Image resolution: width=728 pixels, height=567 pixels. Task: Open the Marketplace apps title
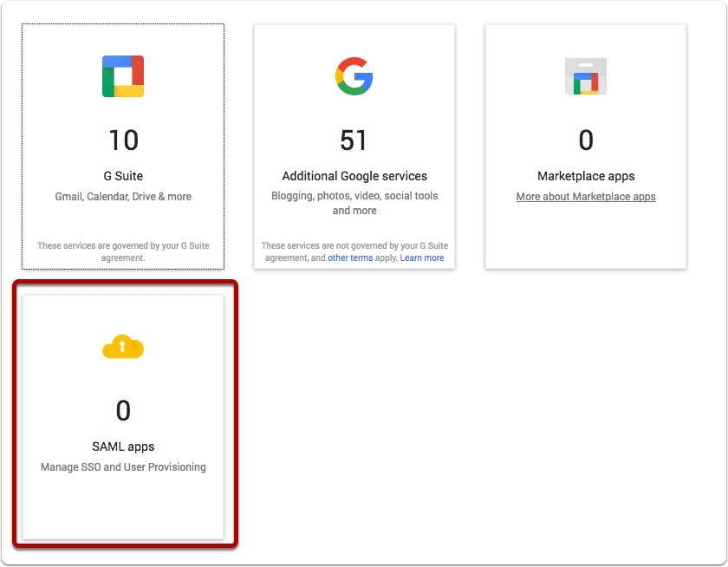[x=586, y=176]
